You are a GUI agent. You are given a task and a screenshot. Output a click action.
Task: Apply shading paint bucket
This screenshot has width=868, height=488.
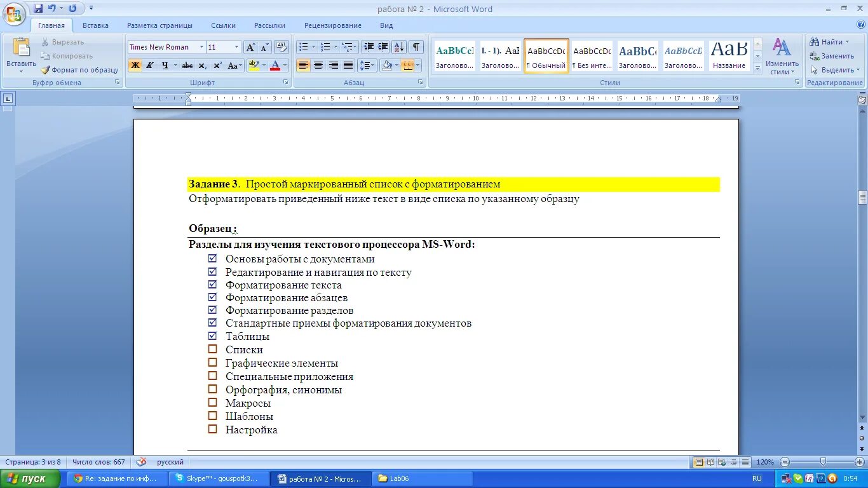[386, 65]
